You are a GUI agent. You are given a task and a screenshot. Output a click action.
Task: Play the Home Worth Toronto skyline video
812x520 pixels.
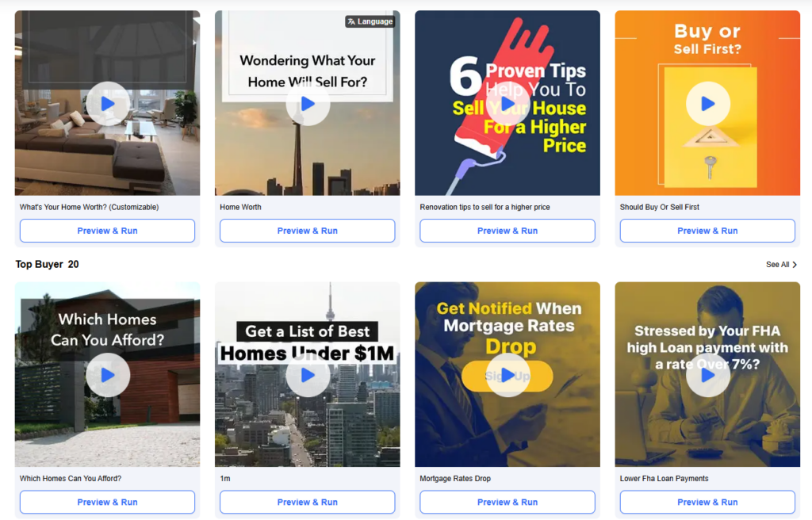[x=308, y=104]
